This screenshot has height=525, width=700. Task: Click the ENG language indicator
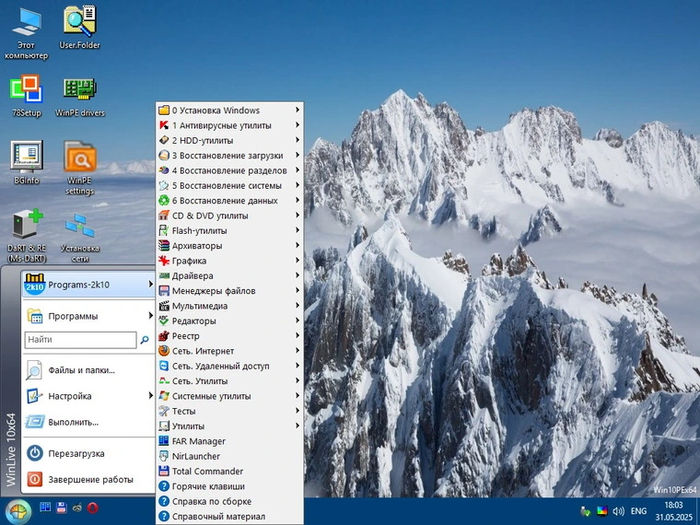[x=638, y=511]
